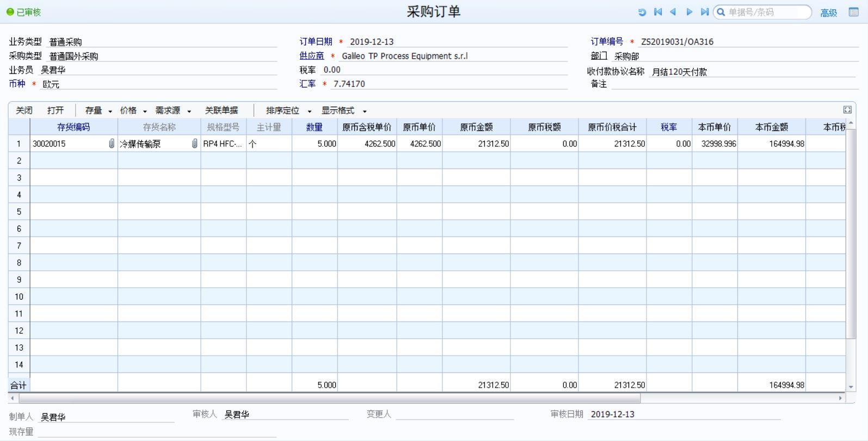Image resolution: width=868 pixels, height=441 pixels.
Task: Click the 打开 button in grid toolbar
Action: click(x=56, y=110)
